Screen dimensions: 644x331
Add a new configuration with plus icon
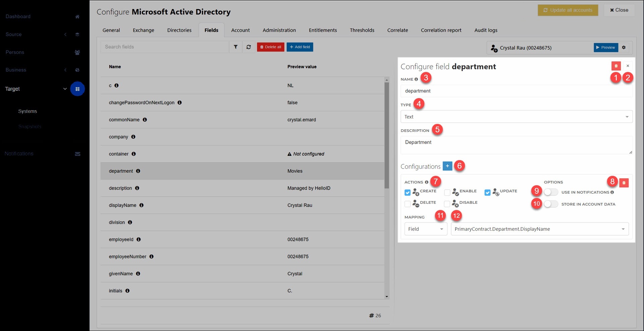pyautogui.click(x=447, y=166)
